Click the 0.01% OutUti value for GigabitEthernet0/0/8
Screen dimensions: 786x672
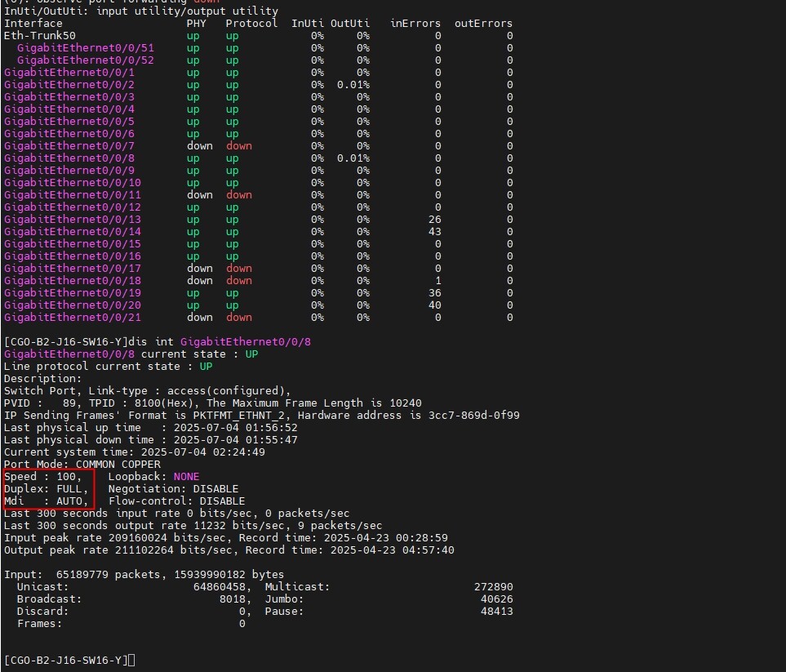coord(353,158)
